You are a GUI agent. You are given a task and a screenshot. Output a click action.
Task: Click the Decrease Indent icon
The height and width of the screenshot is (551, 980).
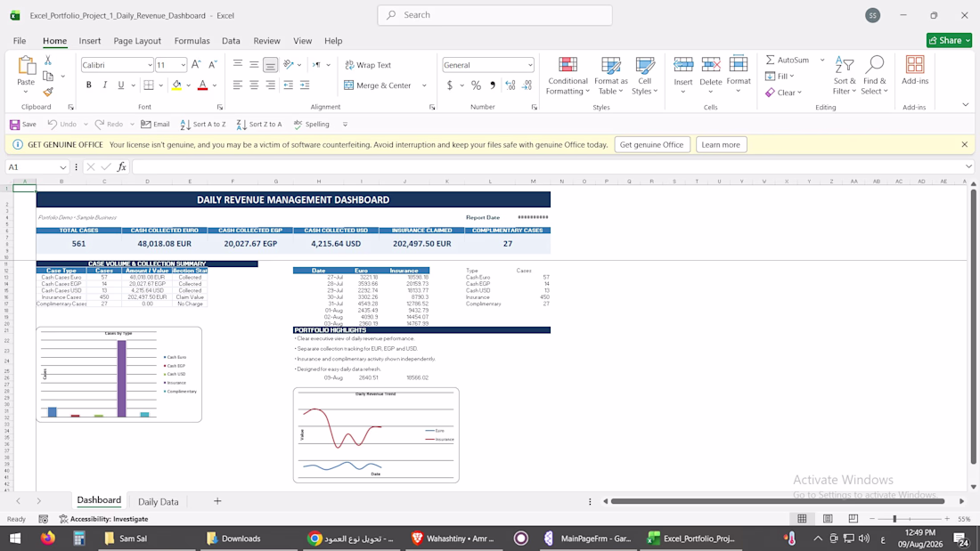pos(288,85)
